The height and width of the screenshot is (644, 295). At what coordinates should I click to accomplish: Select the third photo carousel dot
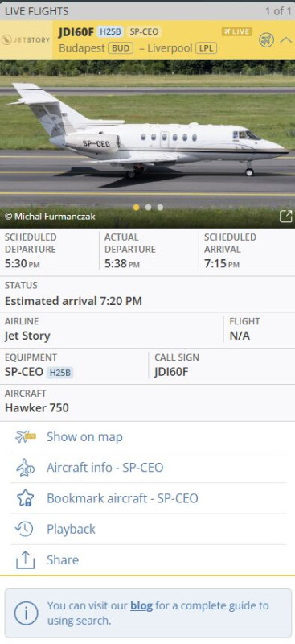pyautogui.click(x=160, y=208)
